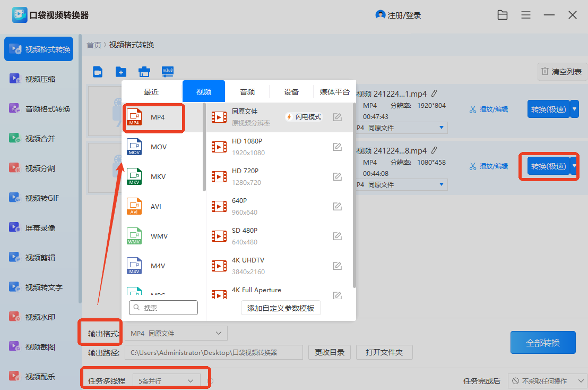588x390 pixels.
Task: Switch to the 音频 format tab
Action: [247, 91]
